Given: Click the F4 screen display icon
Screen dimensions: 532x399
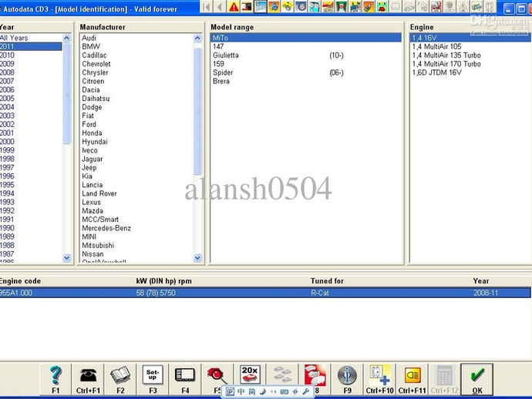Looking at the screenshot, I should click(x=185, y=379).
